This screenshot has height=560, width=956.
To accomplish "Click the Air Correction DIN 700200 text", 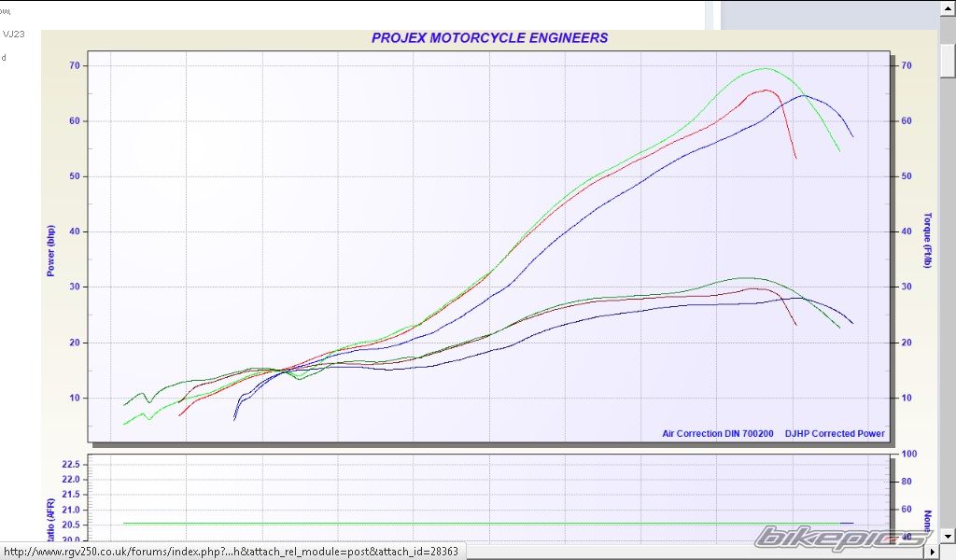I will [717, 434].
